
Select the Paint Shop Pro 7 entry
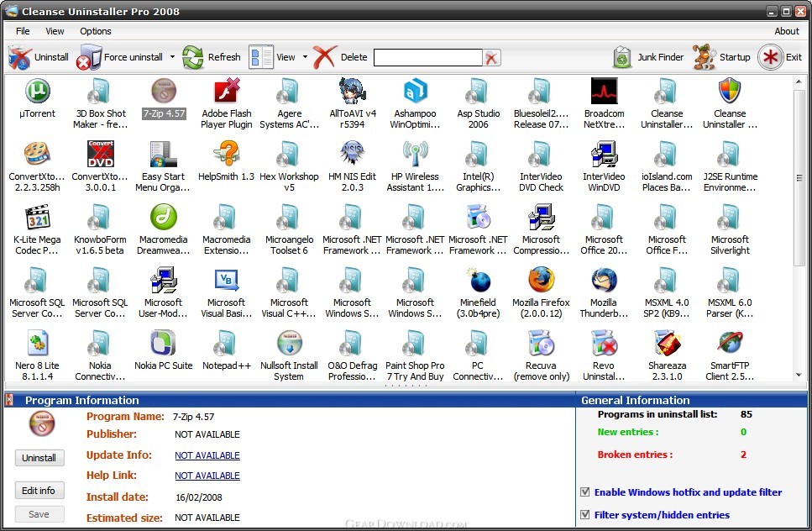point(416,356)
